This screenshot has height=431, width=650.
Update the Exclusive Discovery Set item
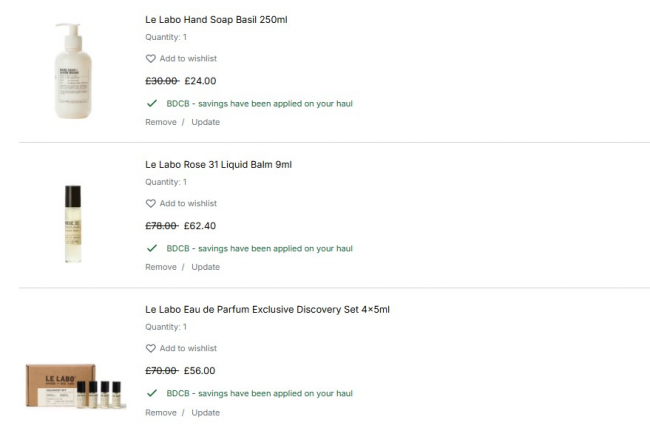[x=205, y=412]
